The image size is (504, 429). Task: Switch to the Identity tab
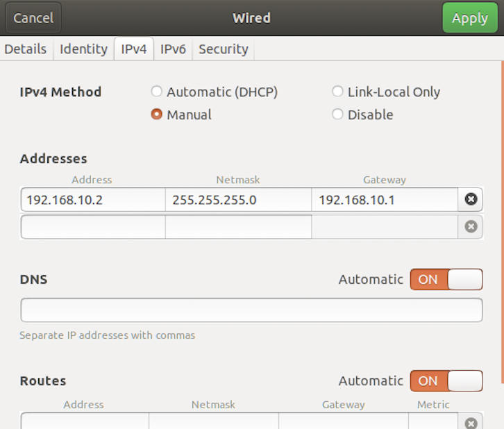click(83, 49)
